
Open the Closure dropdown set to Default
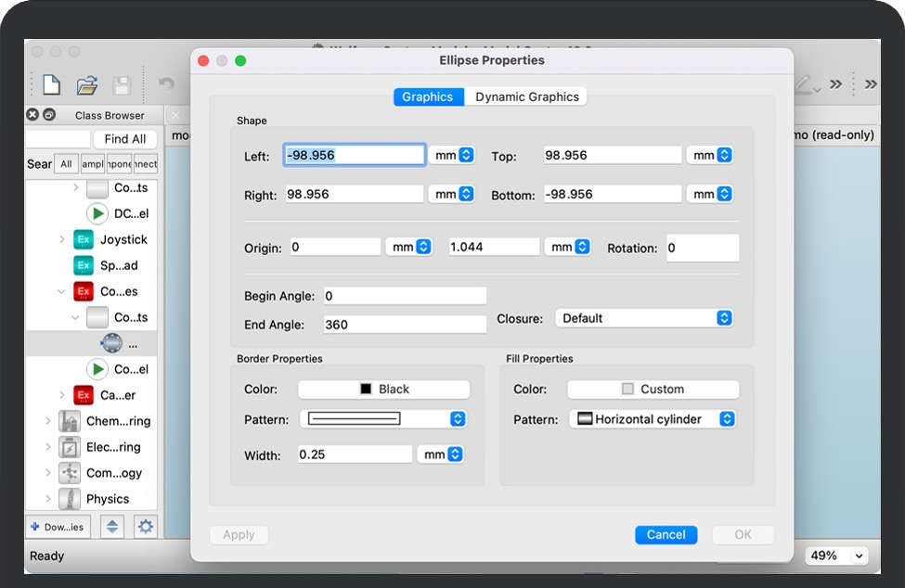(644, 318)
